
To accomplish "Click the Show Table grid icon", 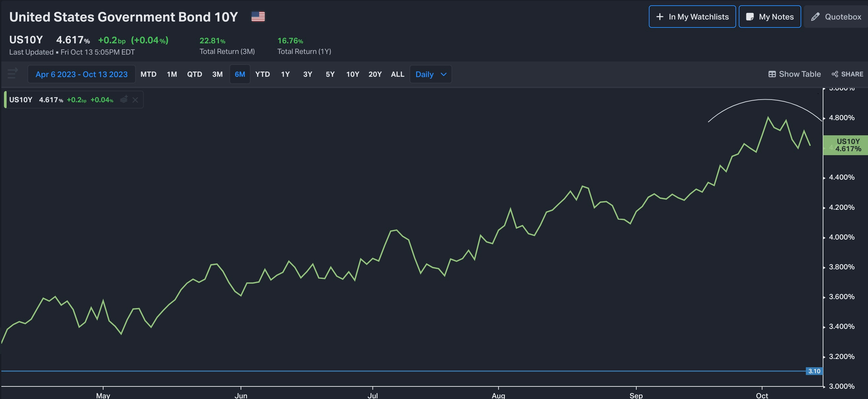I will [x=771, y=74].
